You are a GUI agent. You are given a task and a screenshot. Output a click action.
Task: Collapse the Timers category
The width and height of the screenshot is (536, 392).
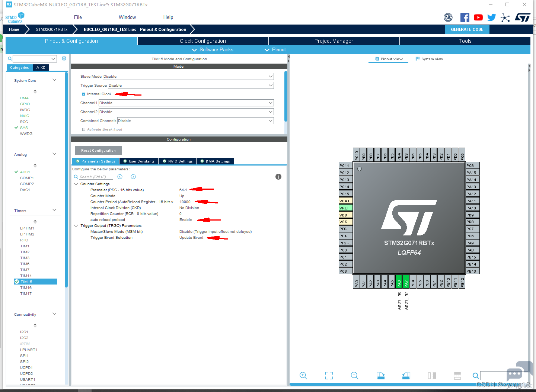tap(54, 210)
